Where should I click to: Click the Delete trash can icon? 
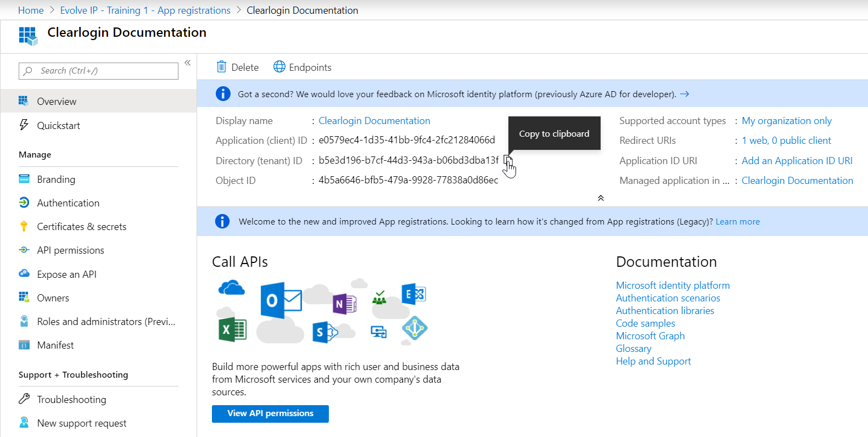point(221,67)
